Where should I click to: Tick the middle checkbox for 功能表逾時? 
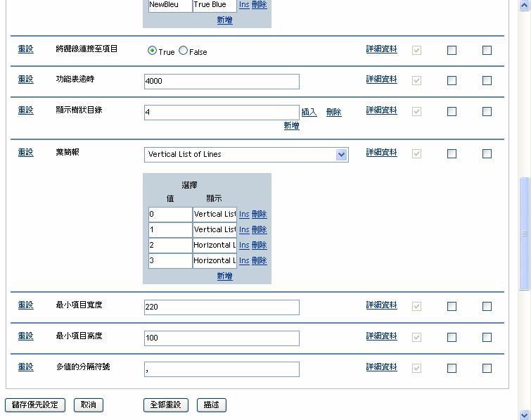click(452, 81)
